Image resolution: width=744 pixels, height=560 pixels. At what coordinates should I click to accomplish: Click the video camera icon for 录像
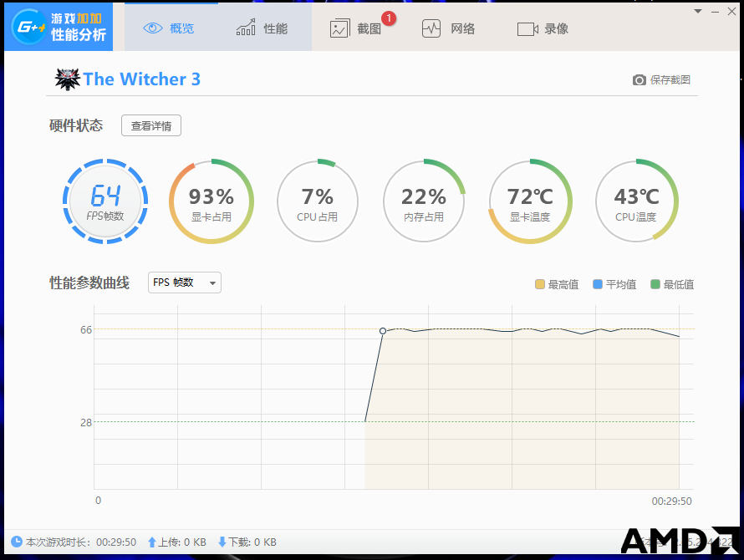click(x=527, y=29)
